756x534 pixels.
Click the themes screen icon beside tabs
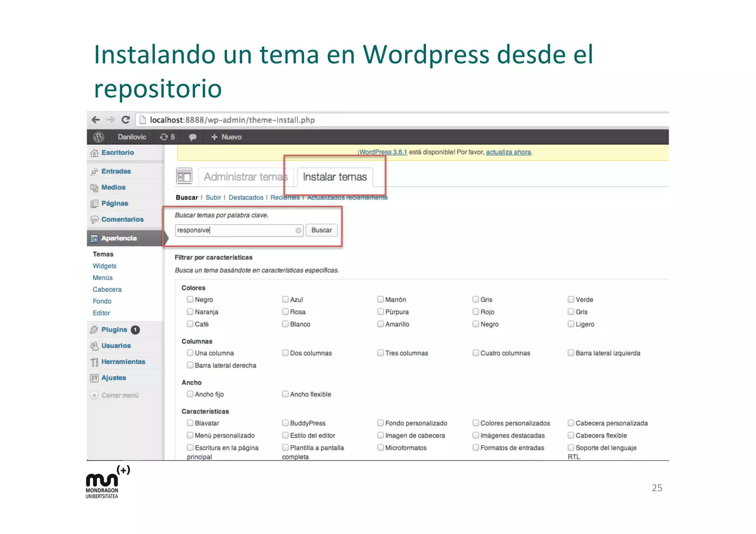(184, 176)
